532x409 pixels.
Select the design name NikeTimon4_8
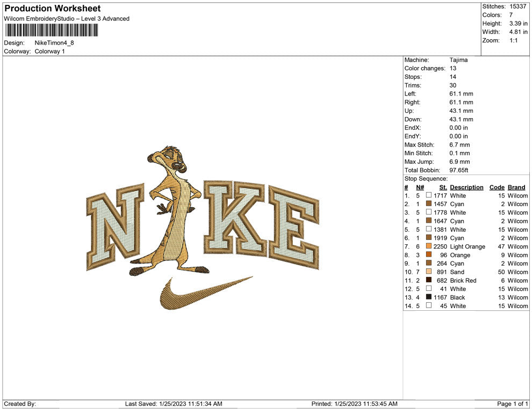click(54, 43)
